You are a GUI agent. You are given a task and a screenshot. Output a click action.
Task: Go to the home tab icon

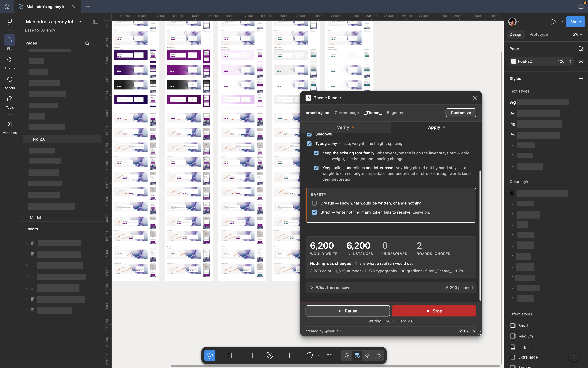7,7
